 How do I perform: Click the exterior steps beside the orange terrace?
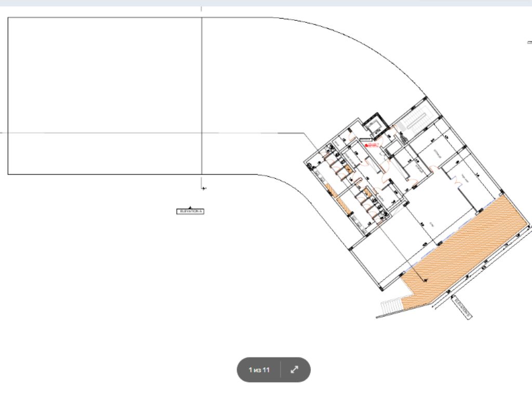point(390,308)
